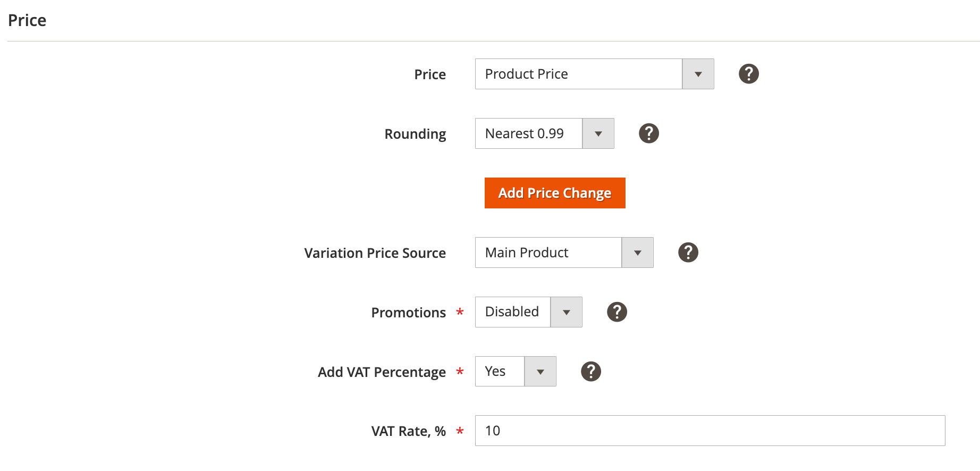Screen dimensions: 980x471
Task: Click the Price section heading
Action: [x=27, y=20]
